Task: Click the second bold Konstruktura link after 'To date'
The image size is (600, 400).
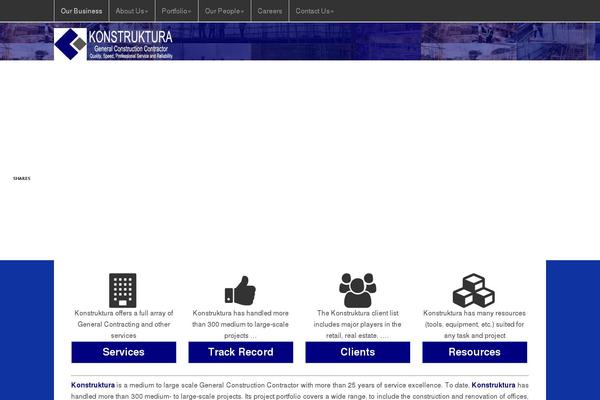Action: point(493,385)
